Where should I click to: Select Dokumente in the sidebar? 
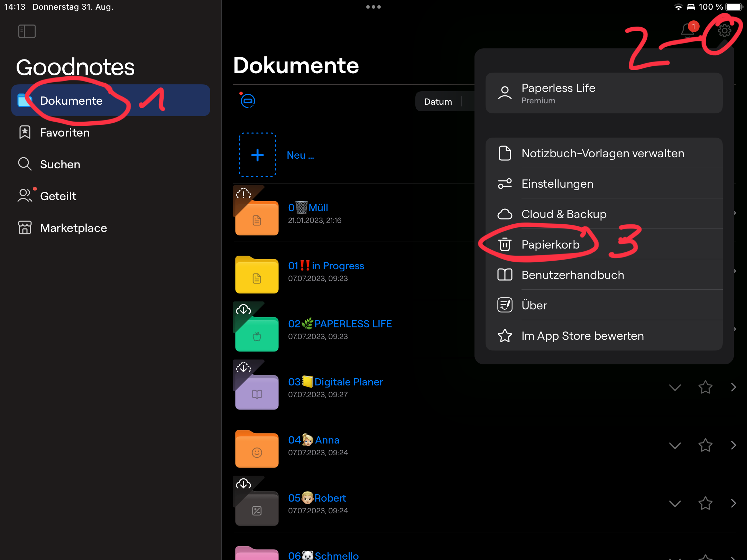(x=111, y=100)
